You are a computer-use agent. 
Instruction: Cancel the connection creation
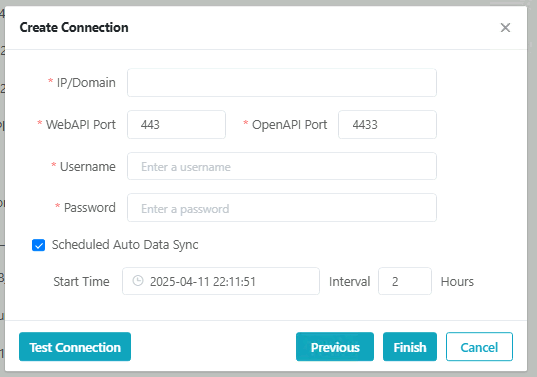pyautogui.click(x=479, y=347)
